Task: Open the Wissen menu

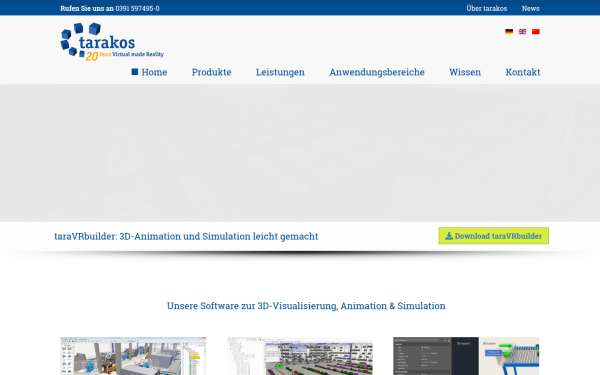Action: pos(465,72)
